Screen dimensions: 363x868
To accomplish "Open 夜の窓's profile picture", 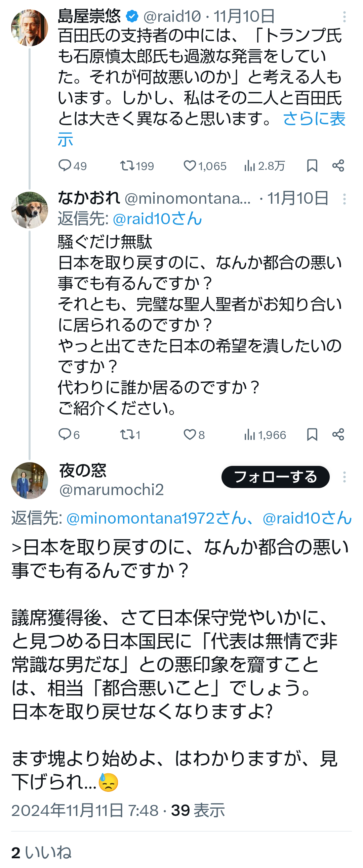I will [x=30, y=481].
